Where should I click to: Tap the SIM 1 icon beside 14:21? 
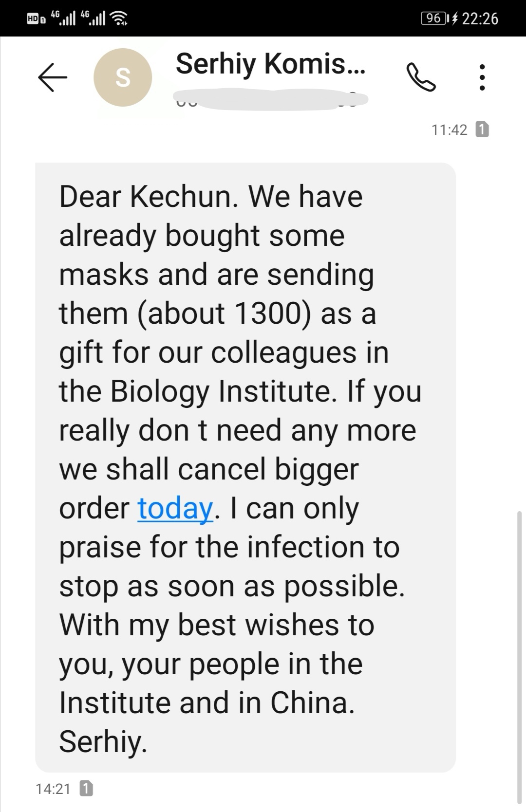pos(86,788)
